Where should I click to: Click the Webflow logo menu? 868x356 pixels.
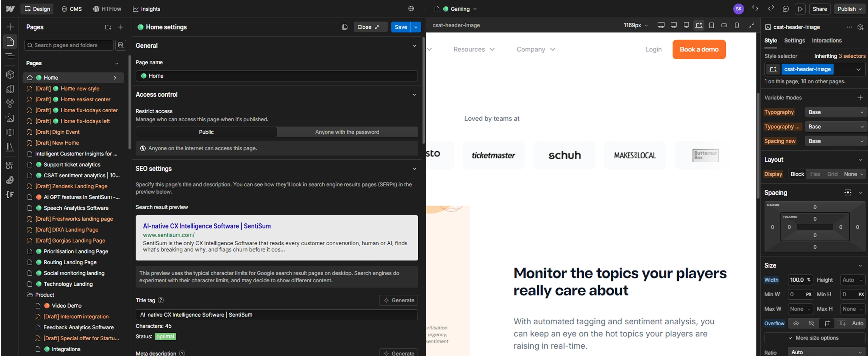click(x=10, y=9)
